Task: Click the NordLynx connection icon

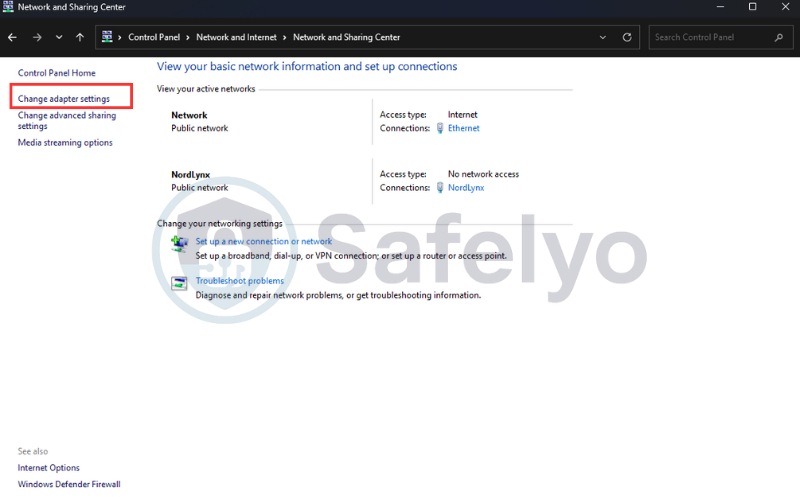Action: click(440, 188)
